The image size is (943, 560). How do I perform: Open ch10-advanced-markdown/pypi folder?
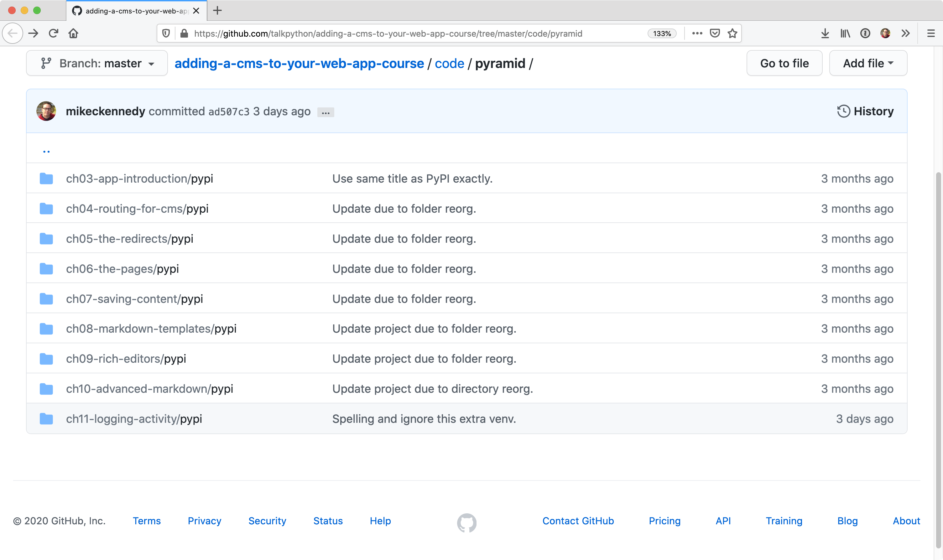click(149, 389)
